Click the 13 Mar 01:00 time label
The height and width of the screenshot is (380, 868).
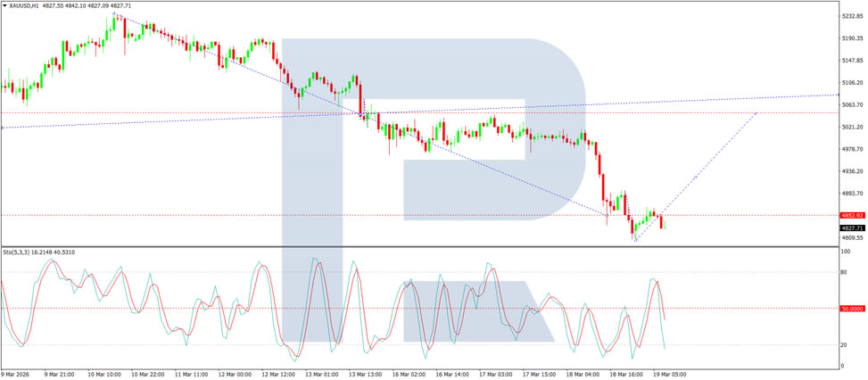(322, 375)
